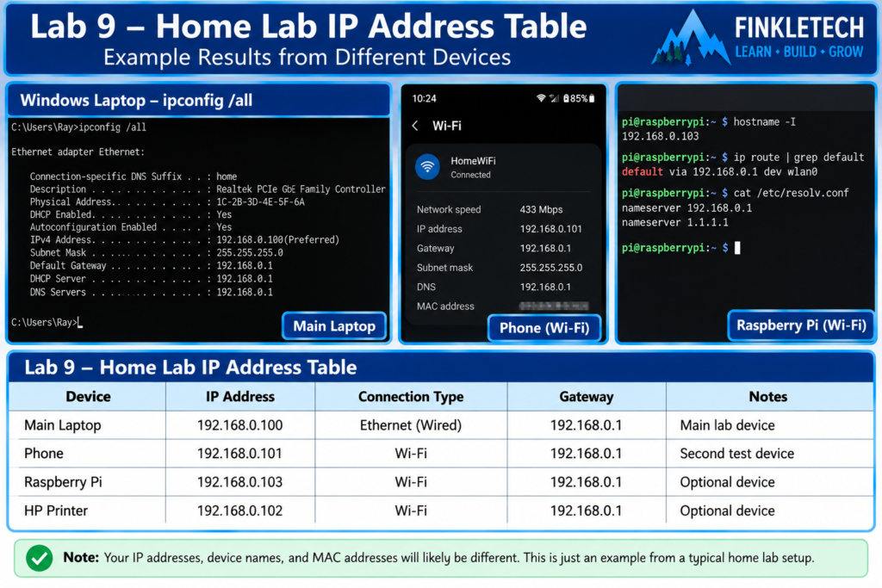Viewport: 882px width, 588px height.
Task: Click the Example Results from Different Devices subtitle
Action: (x=307, y=58)
